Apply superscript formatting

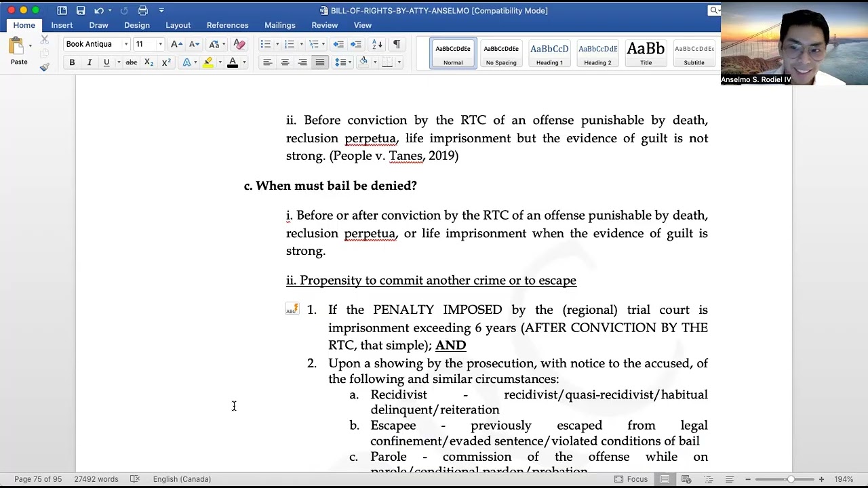166,62
